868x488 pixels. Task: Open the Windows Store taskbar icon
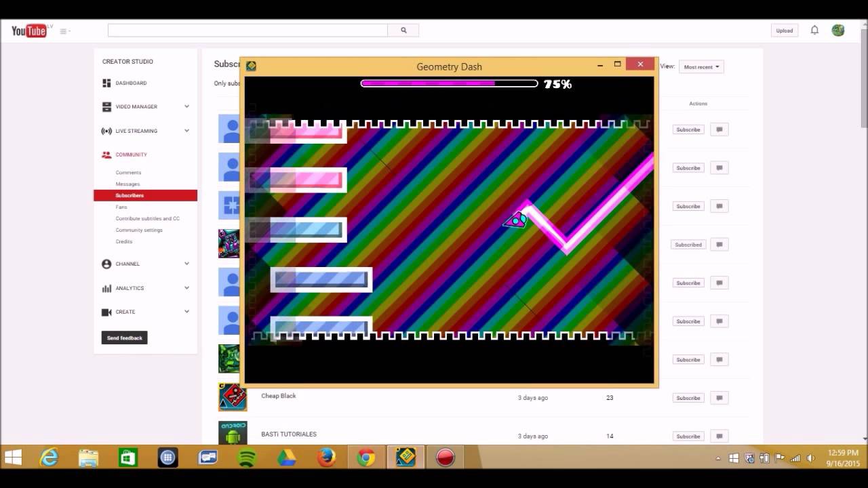pyautogui.click(x=128, y=458)
